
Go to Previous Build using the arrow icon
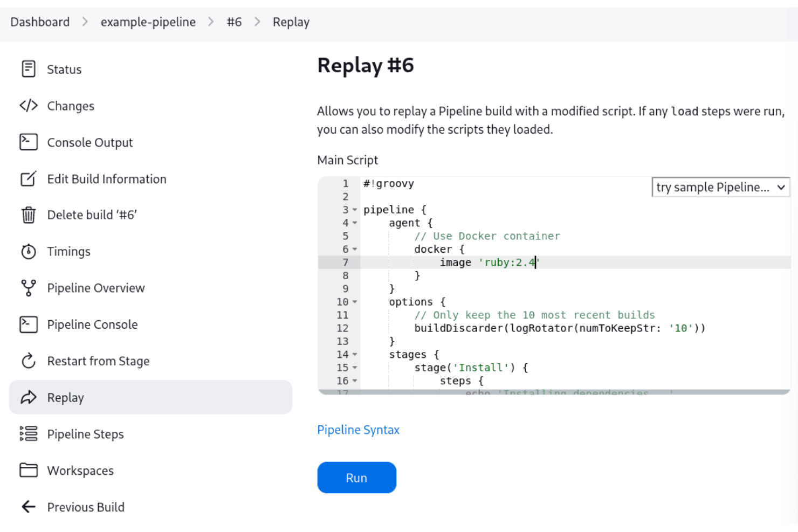point(29,507)
